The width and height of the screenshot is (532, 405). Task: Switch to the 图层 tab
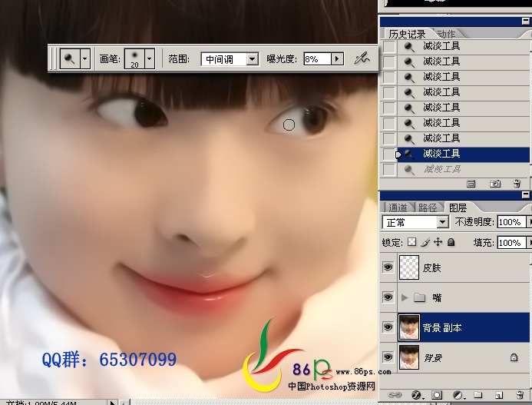(458, 207)
